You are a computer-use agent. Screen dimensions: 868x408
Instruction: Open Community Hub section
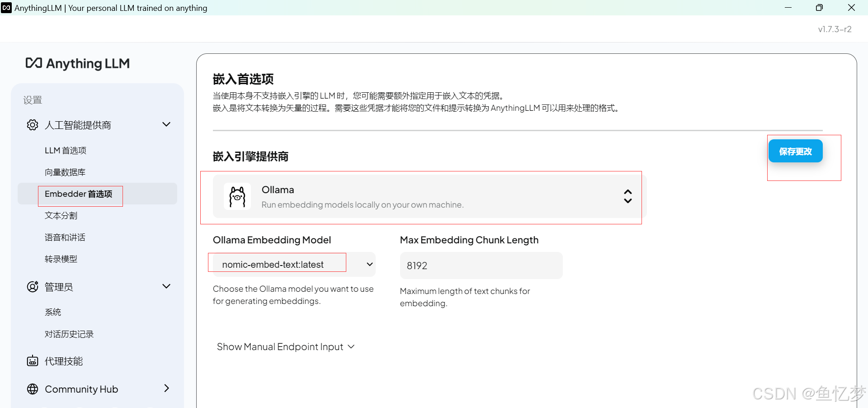(81, 389)
